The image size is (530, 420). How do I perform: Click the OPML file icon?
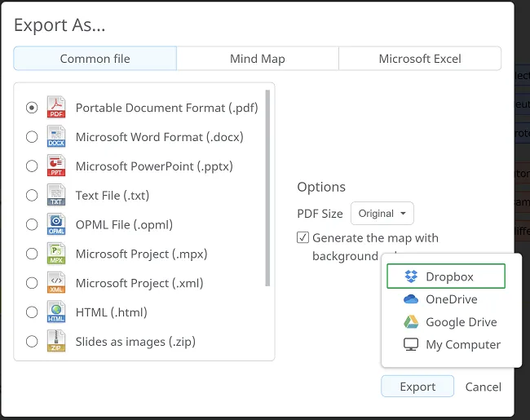click(56, 225)
